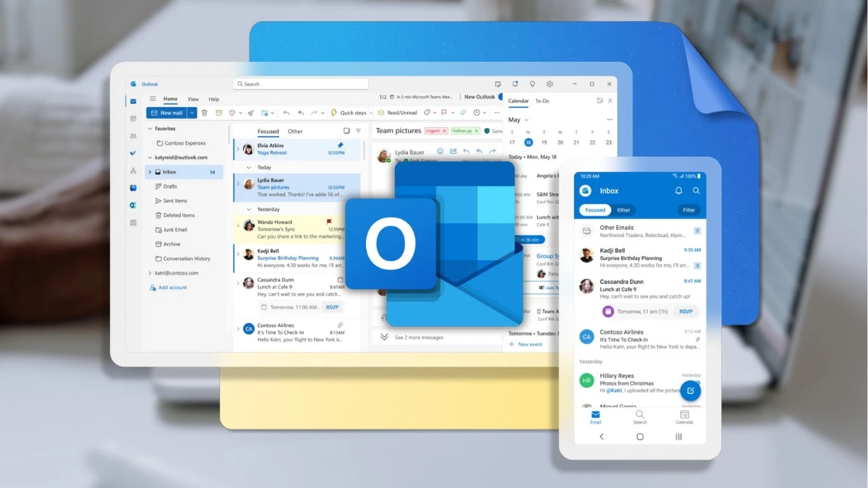The height and width of the screenshot is (488, 868).
Task: Tap the search magnifier in mobile Inbox header
Action: pyautogui.click(x=696, y=191)
